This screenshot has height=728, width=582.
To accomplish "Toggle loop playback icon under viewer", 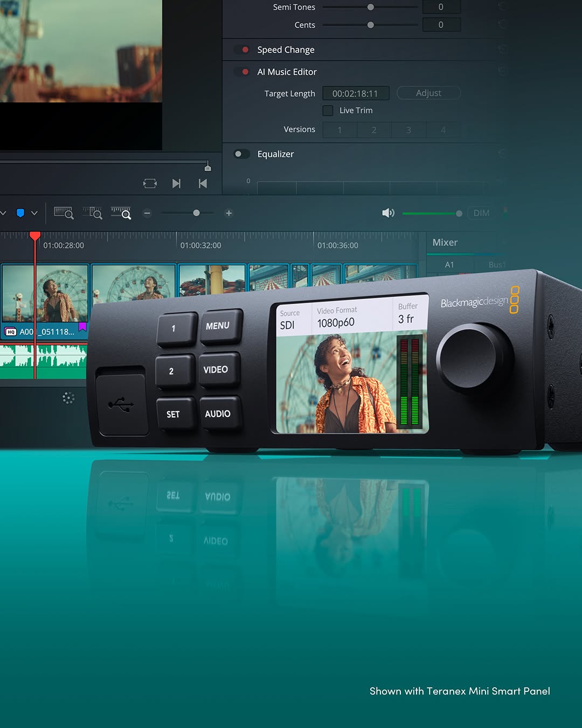I will pos(150,184).
